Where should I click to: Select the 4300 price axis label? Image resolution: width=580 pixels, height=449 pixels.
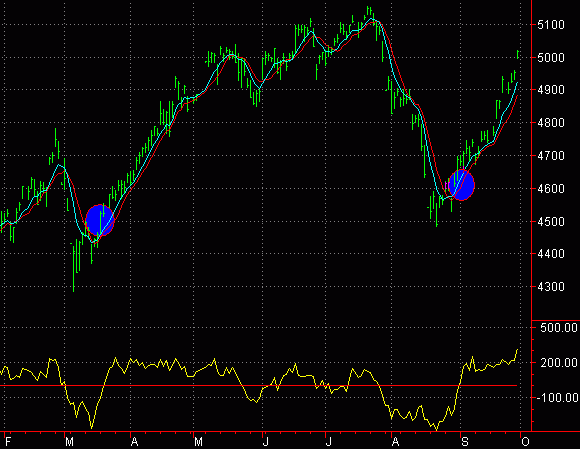point(551,287)
